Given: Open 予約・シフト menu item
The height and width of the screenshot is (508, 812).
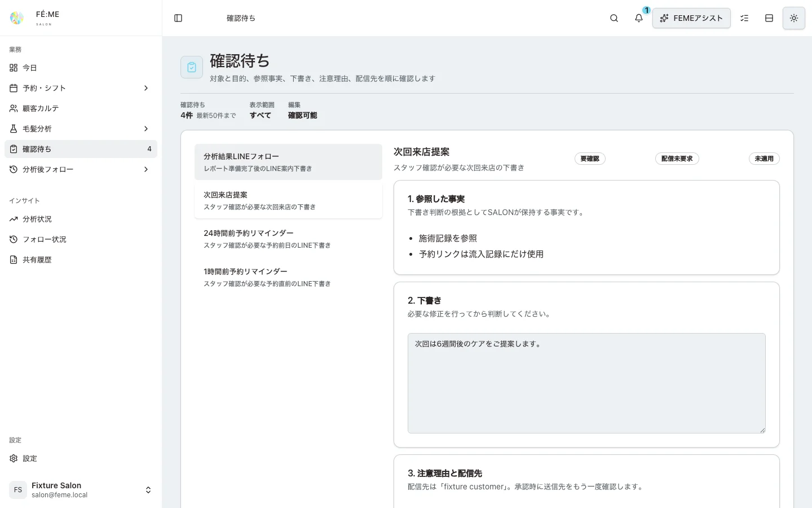Looking at the screenshot, I should click(x=81, y=88).
